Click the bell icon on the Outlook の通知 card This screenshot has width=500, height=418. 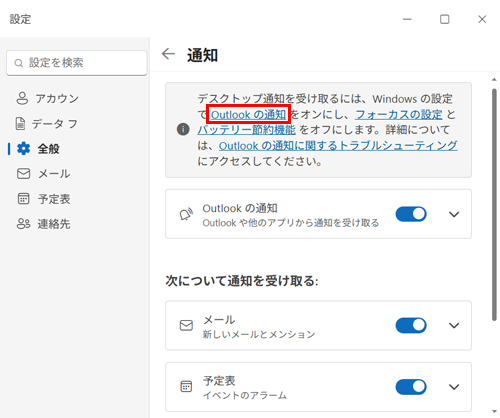click(x=186, y=214)
